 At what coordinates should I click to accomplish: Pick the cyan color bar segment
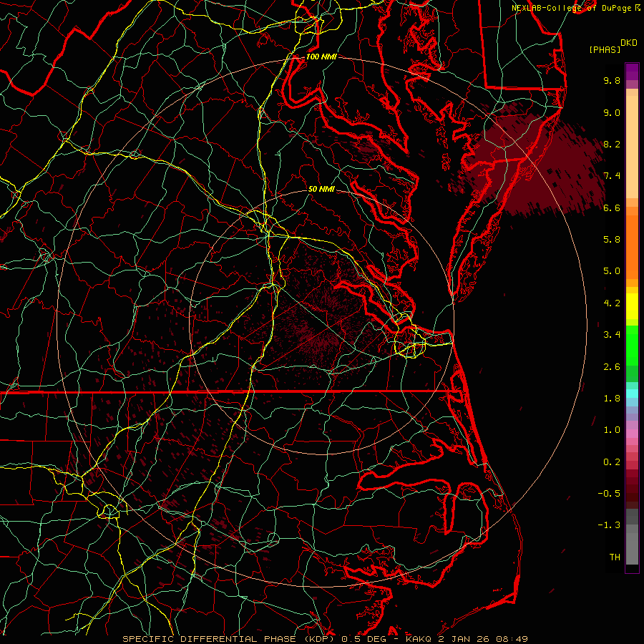632,394
